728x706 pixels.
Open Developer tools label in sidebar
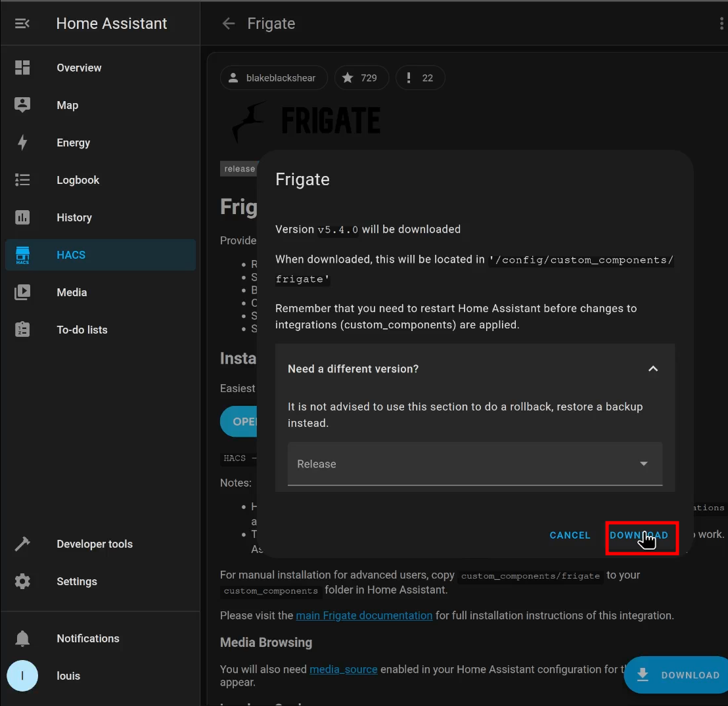pos(95,544)
